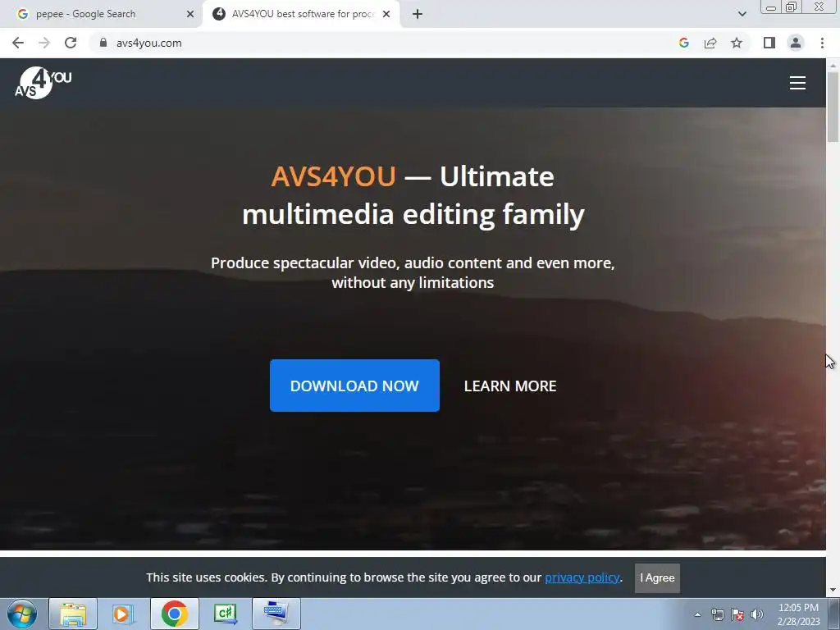Click the AVS4YOU logo in the site header
840x630 pixels.
[x=43, y=83]
